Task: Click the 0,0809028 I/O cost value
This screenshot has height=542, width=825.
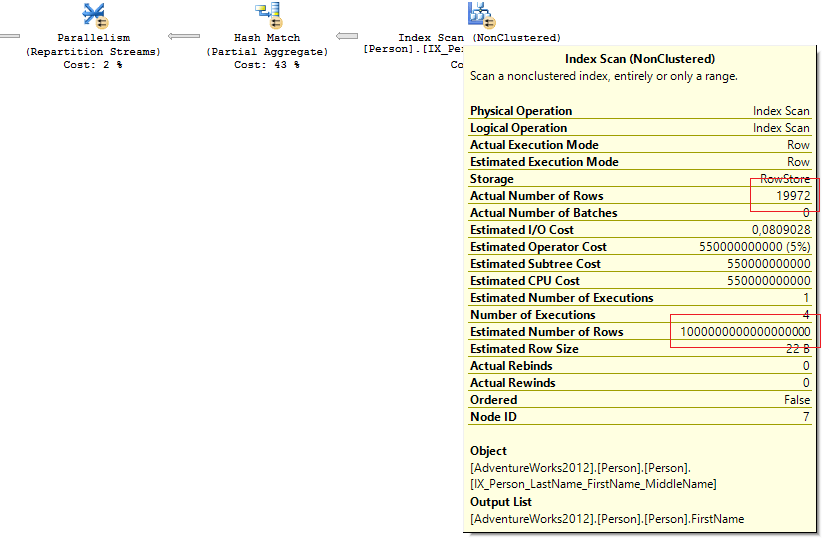Action: [x=781, y=230]
